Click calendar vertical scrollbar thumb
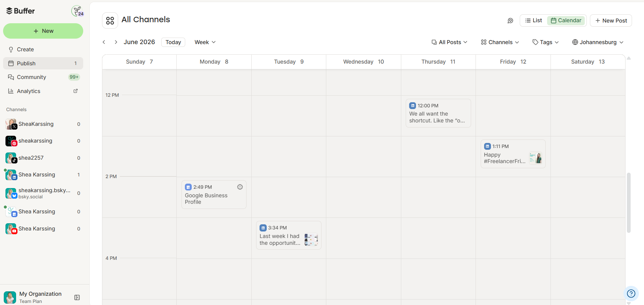Viewport: 644px width, 305px height. click(x=629, y=203)
